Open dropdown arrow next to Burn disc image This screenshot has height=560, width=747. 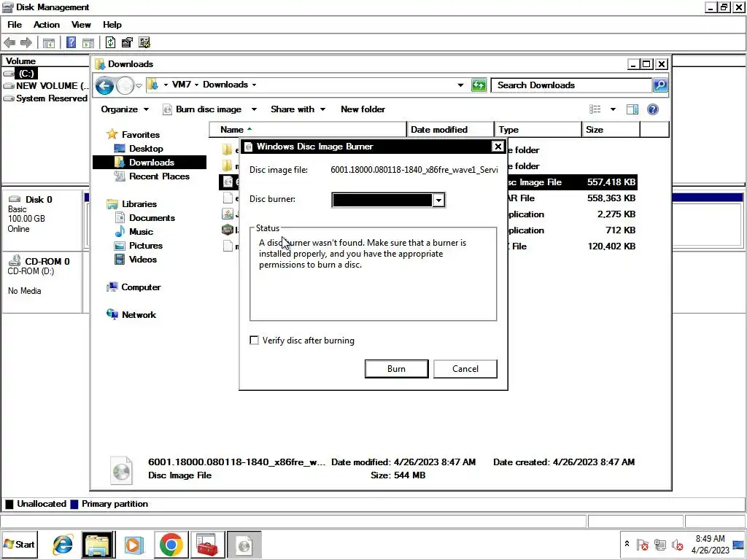pos(254,109)
